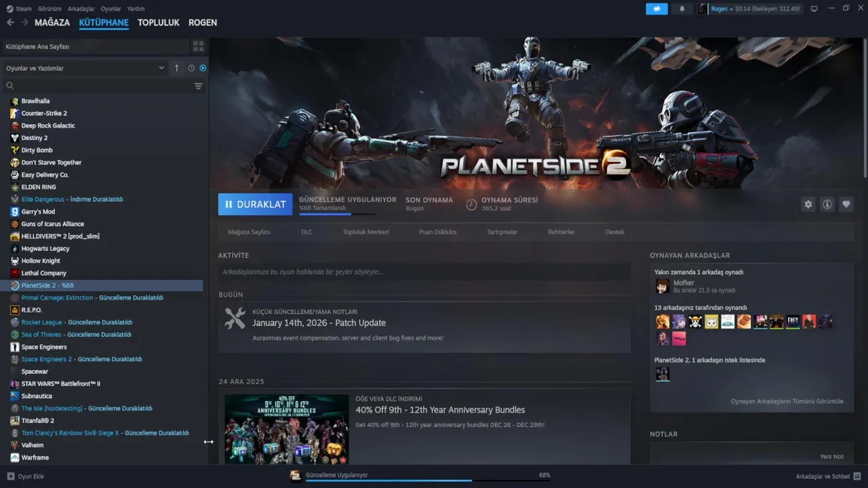
Task: Open Big Picture mode monitor icon
Action: (x=814, y=9)
